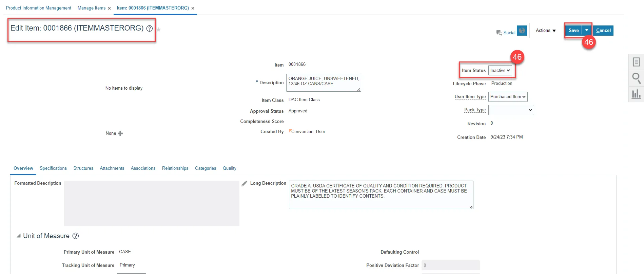Expand the Save button arrow options
The height and width of the screenshot is (274, 644).
tap(587, 30)
